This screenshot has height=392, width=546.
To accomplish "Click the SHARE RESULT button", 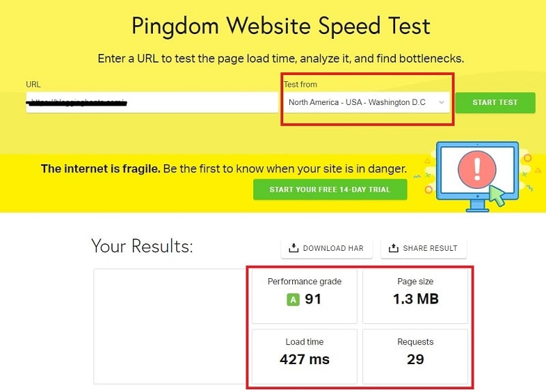I will click(x=424, y=248).
